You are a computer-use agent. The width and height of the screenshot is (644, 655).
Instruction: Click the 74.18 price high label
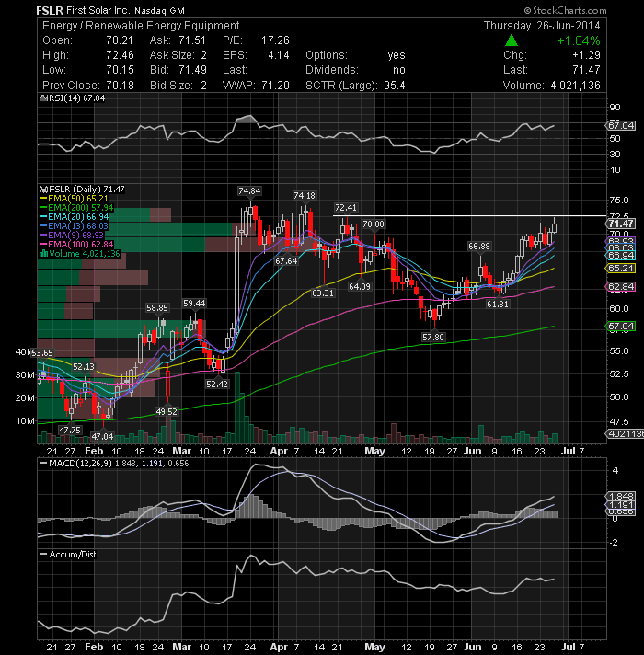pyautogui.click(x=304, y=196)
